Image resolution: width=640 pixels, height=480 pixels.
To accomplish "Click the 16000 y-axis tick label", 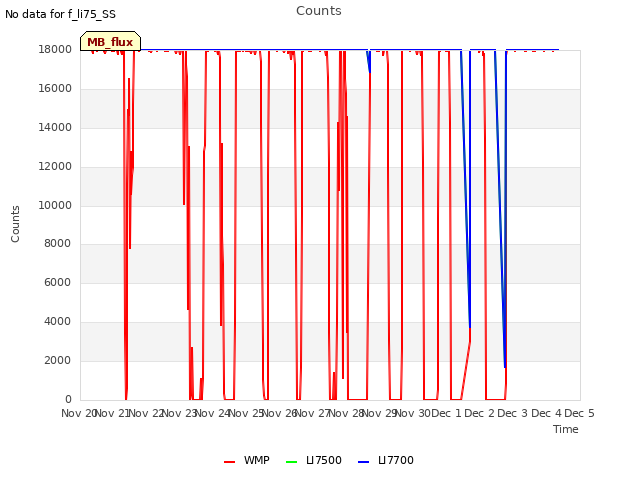I will 55,89.
